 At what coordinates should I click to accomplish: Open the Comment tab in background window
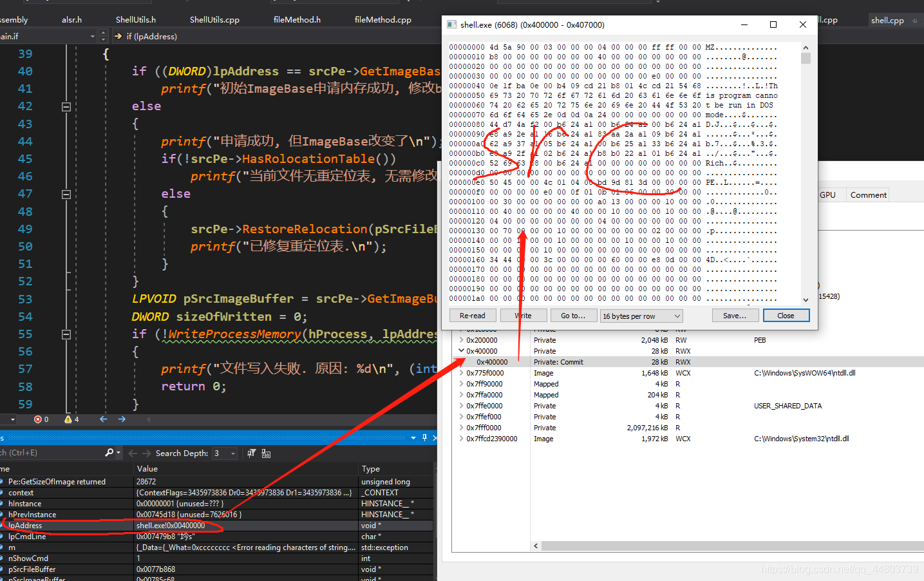[868, 195]
